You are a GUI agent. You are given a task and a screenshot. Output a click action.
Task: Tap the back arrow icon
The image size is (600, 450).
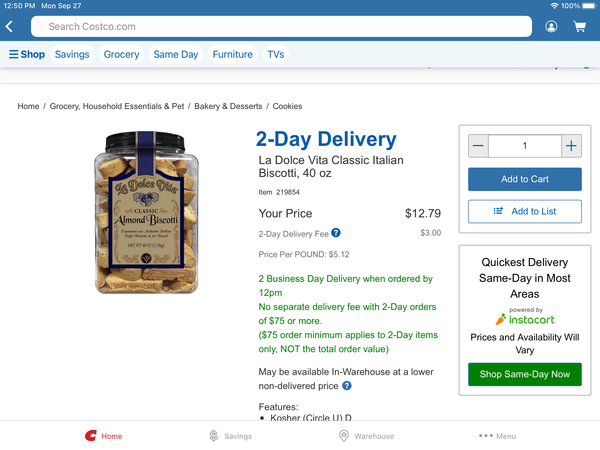10,26
